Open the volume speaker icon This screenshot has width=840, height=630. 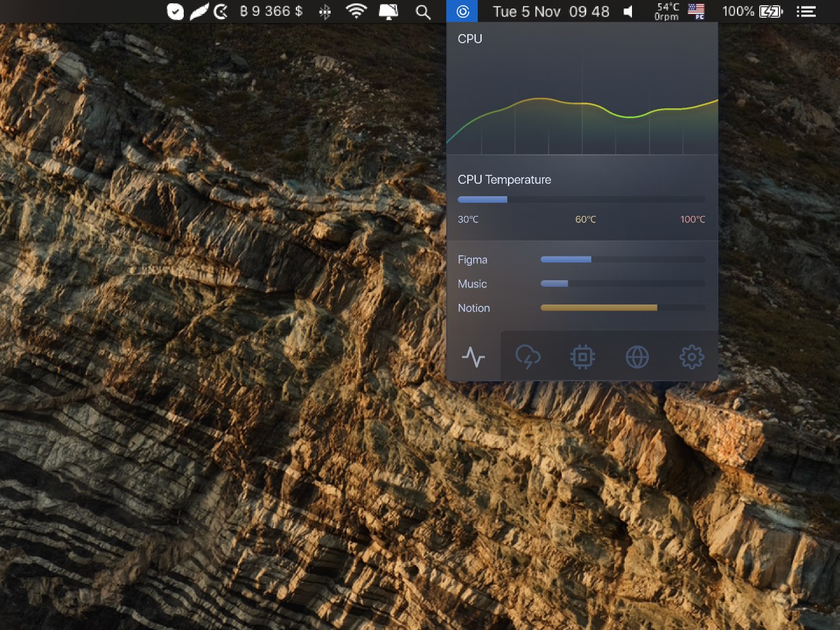pos(628,12)
